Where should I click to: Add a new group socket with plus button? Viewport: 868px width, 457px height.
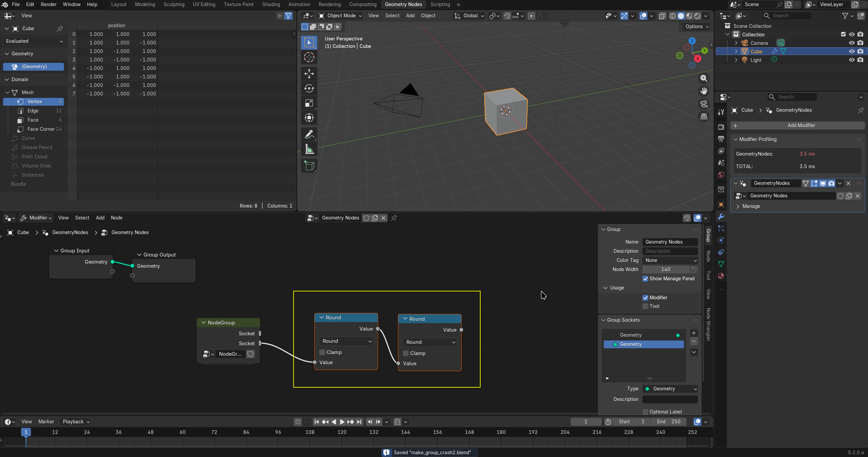click(694, 333)
